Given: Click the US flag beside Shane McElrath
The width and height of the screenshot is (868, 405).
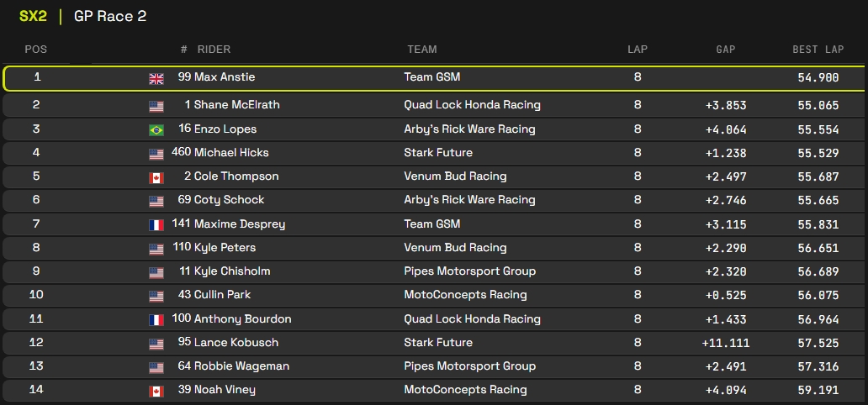Looking at the screenshot, I should (156, 106).
